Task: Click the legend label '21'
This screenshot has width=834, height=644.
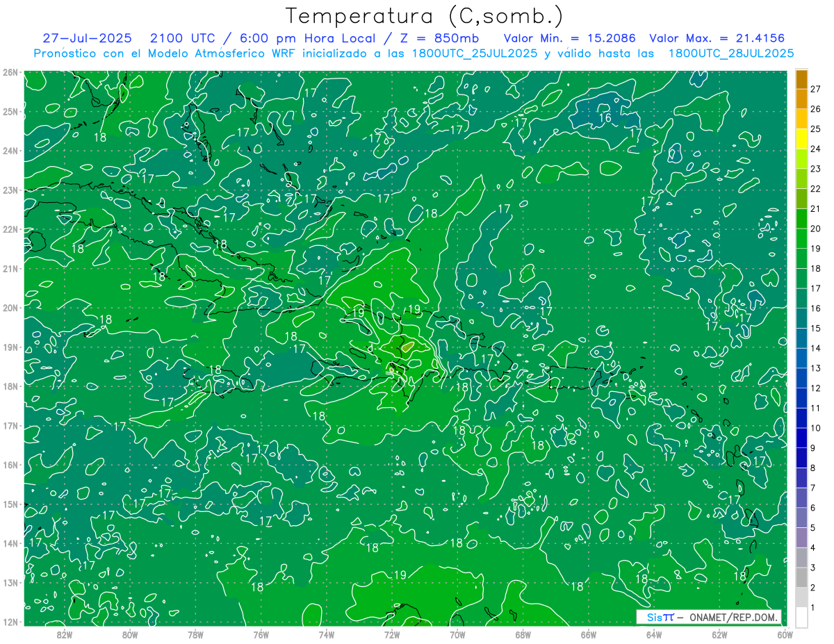Action: click(815, 208)
